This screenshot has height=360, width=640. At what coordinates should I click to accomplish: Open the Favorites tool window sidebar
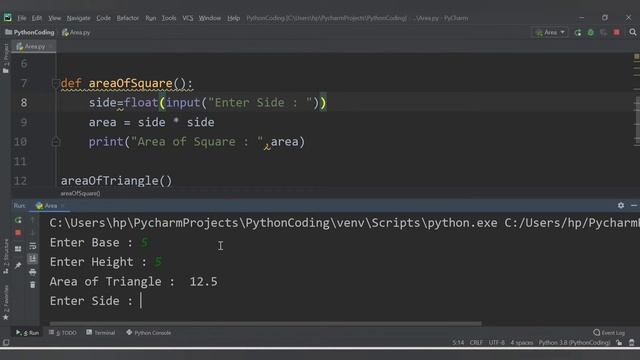(5, 302)
